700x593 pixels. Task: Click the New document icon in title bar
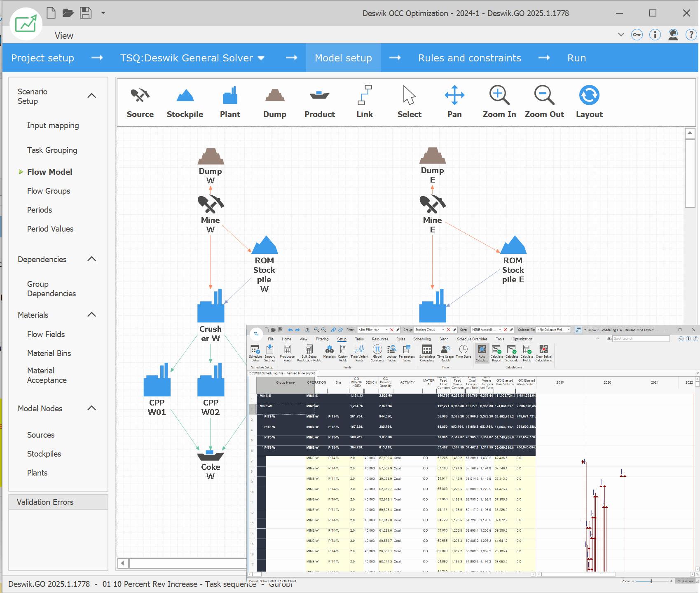[x=51, y=13]
